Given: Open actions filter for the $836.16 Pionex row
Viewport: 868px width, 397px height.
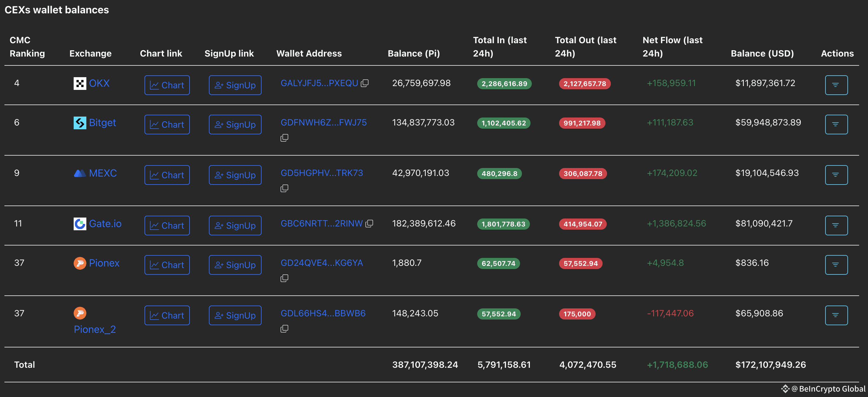Looking at the screenshot, I should tap(836, 265).
